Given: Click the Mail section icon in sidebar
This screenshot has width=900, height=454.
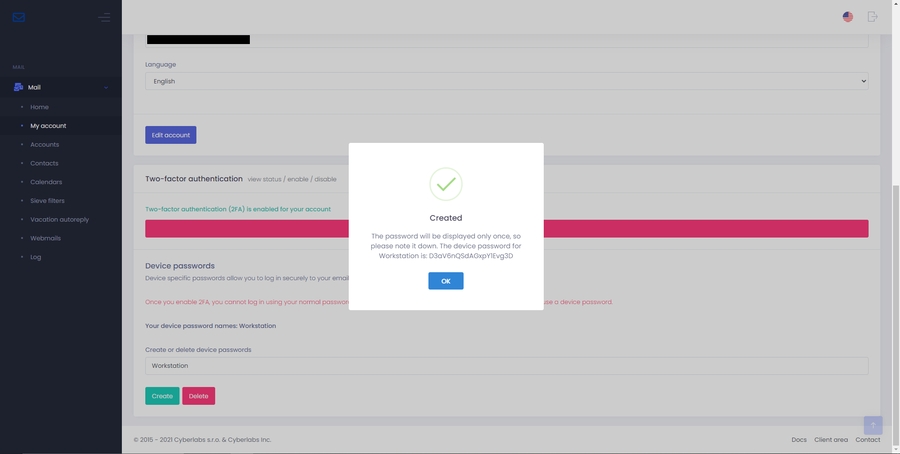Looking at the screenshot, I should (x=18, y=87).
